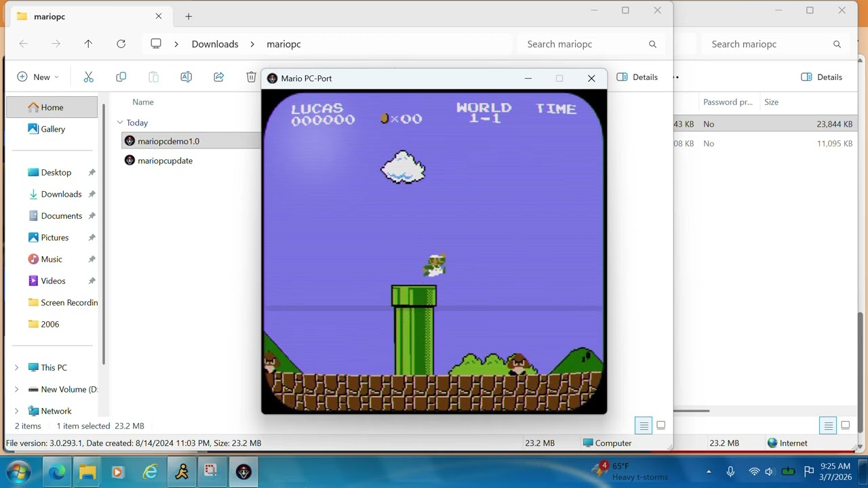The width and height of the screenshot is (868, 488).
Task: Click the Share icon in toolbar
Action: coord(218,77)
